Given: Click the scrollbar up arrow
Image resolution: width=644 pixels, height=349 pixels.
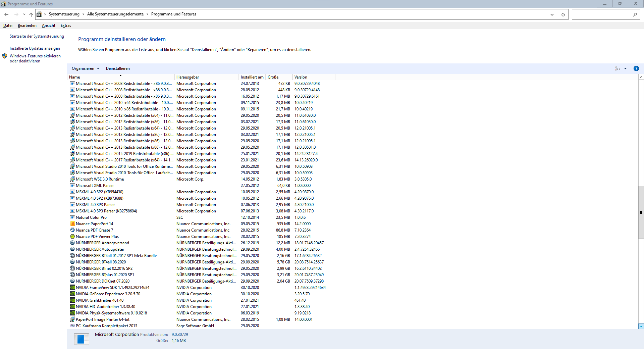Looking at the screenshot, I should pos(641,77).
